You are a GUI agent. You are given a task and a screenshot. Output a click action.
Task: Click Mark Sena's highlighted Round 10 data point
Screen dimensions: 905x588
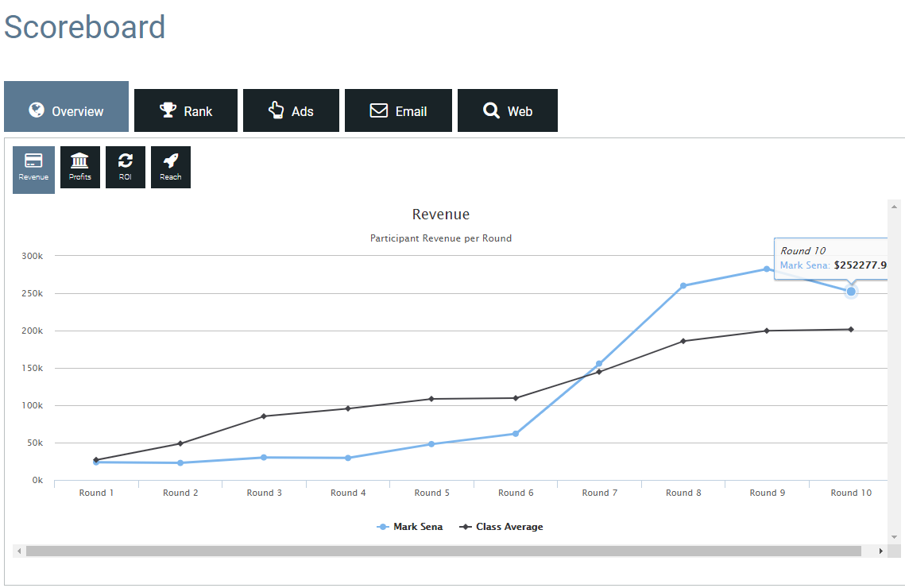pos(851,292)
